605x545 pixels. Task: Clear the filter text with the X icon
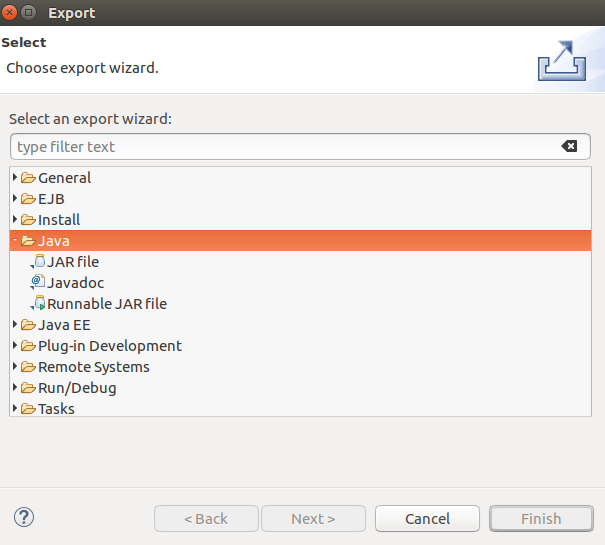pyautogui.click(x=569, y=146)
